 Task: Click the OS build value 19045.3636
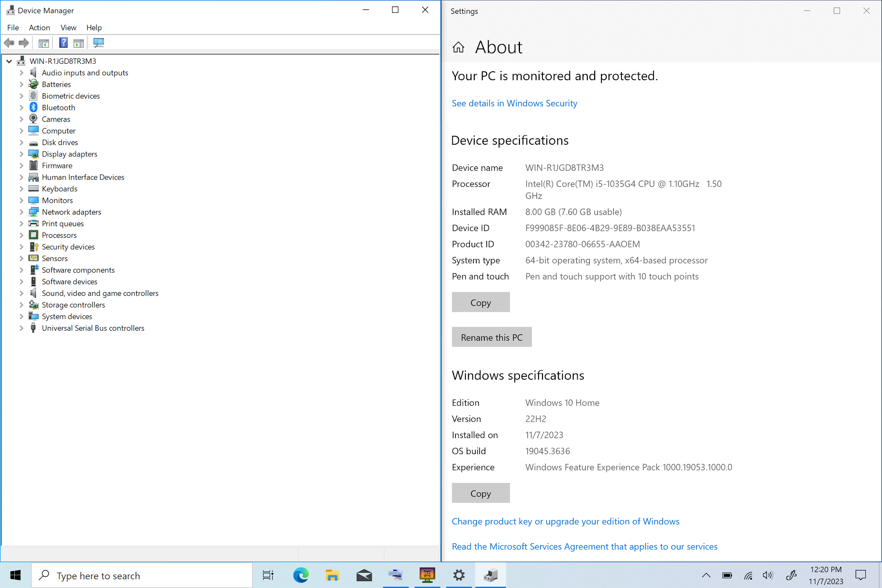pos(548,451)
